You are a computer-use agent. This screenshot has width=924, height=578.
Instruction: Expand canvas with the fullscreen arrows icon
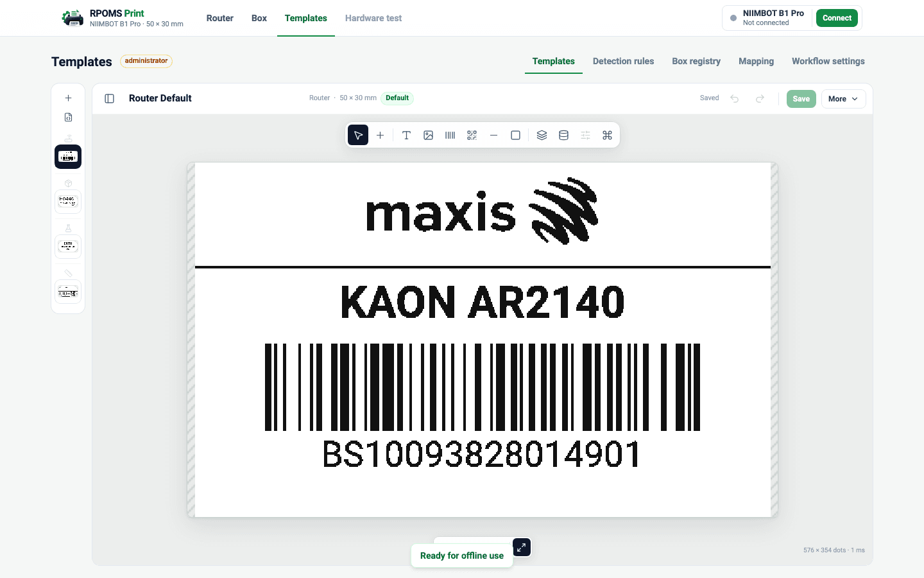521,547
